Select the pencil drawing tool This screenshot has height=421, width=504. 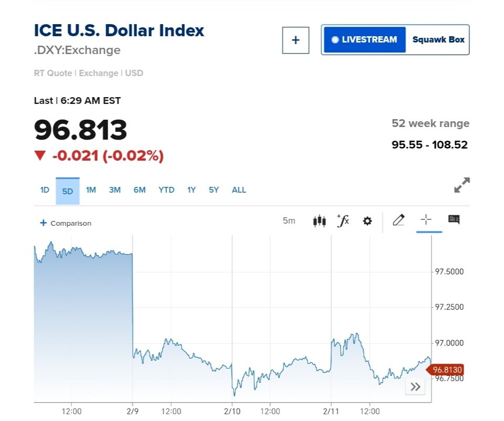[x=398, y=220]
